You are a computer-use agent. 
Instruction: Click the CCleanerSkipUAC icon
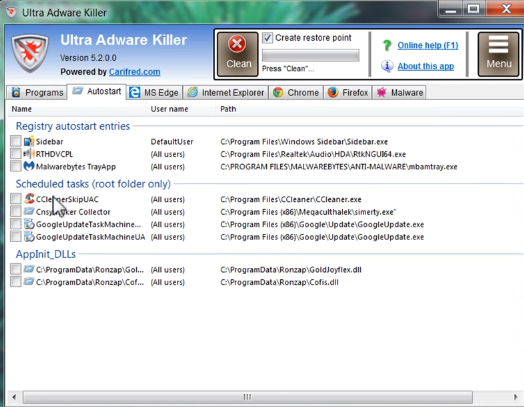29,199
